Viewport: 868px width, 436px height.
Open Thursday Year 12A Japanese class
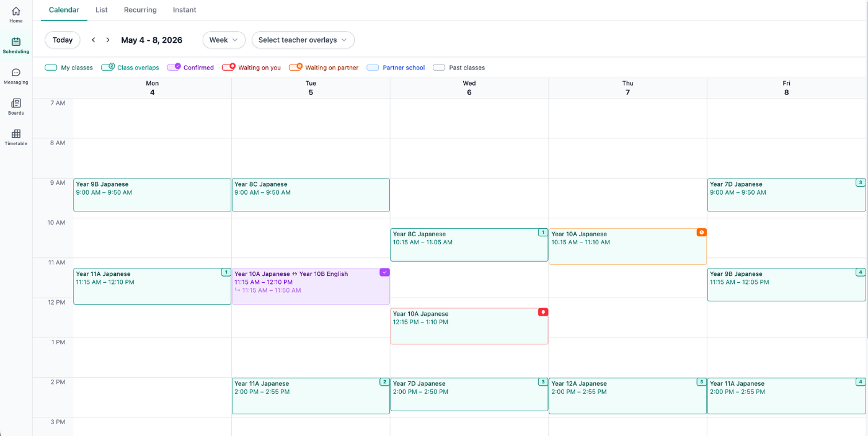(627, 396)
